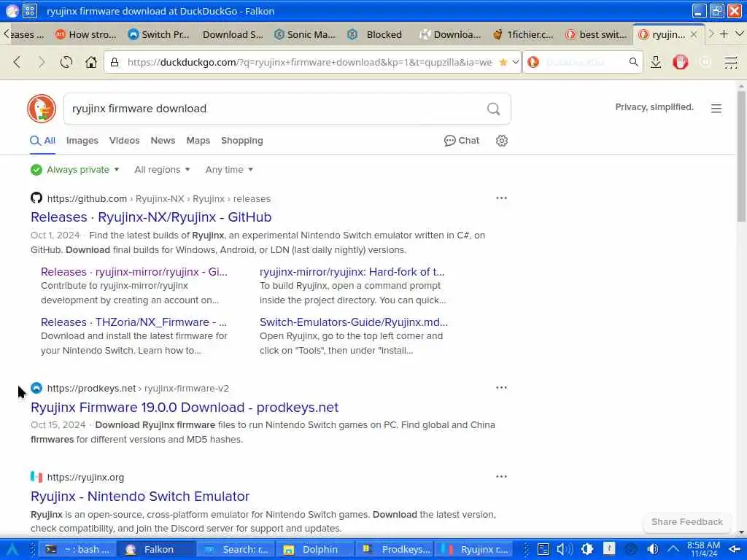The height and width of the screenshot is (560, 747).
Task: Switch to the 'best swit...' tab
Action: [x=597, y=34]
